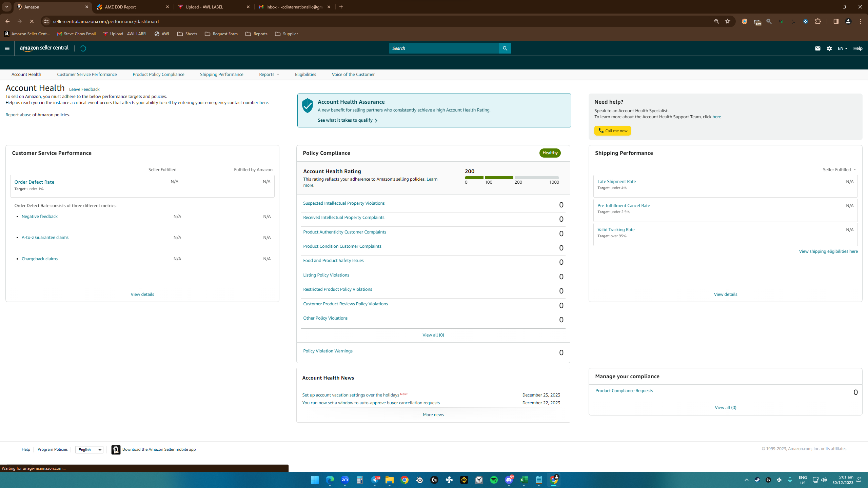Screen dimensions: 868x488
Task: Open the Zoom app in the taskbar
Action: (345, 480)
